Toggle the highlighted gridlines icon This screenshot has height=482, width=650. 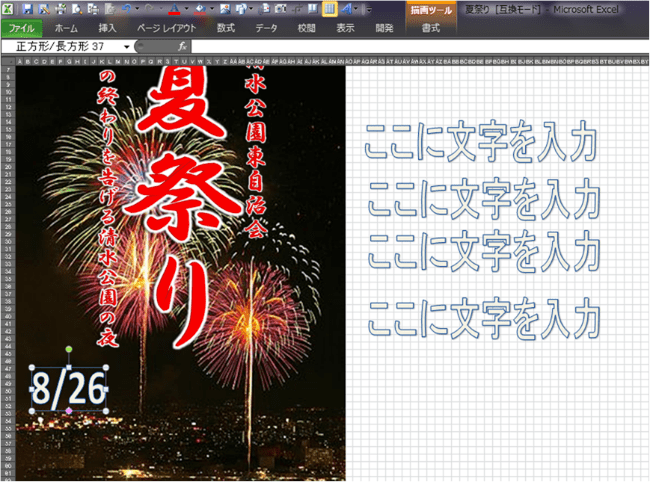[330, 9]
